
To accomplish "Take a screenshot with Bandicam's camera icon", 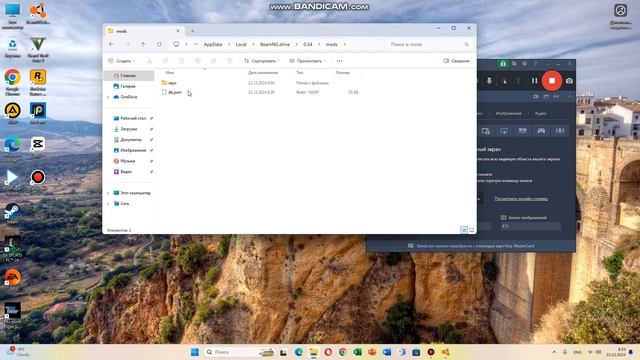I will [x=569, y=81].
